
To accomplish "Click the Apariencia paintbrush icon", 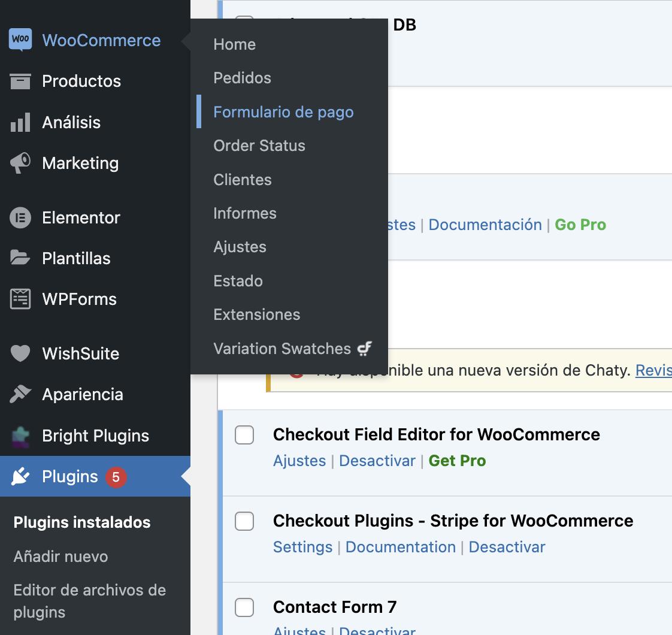I will [x=20, y=394].
